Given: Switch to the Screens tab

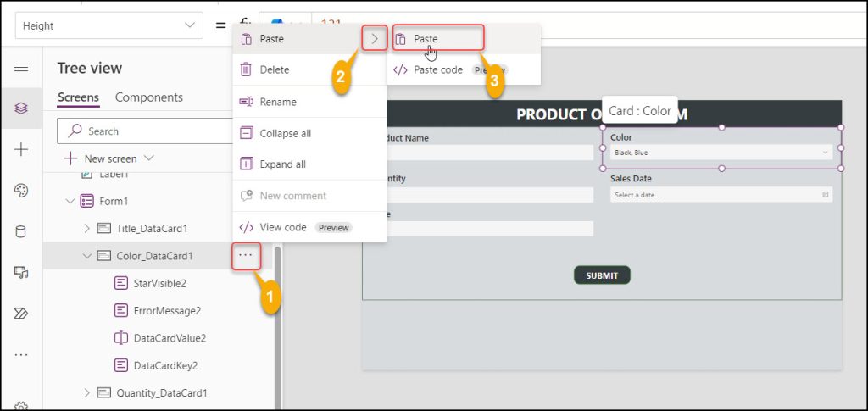Looking at the screenshot, I should (78, 97).
